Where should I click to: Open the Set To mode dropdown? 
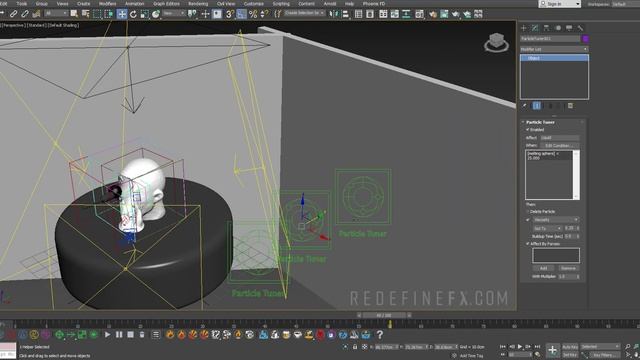pyautogui.click(x=548, y=228)
